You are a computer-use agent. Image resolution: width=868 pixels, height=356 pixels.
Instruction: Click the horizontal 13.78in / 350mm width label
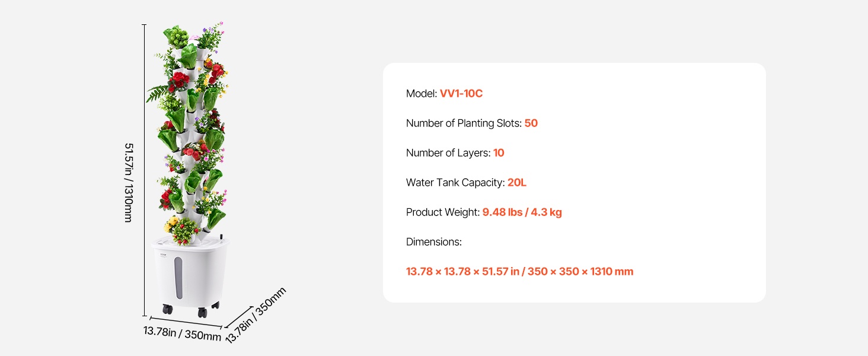coord(181,333)
